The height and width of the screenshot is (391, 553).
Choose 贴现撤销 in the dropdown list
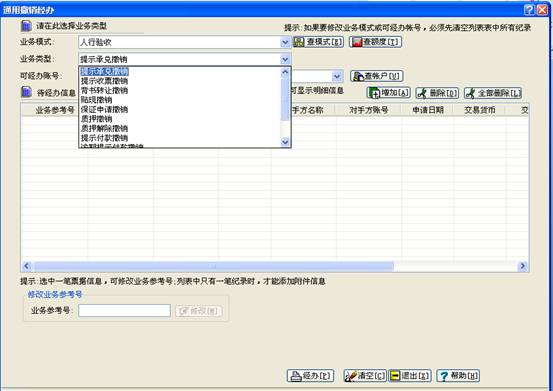(96, 100)
